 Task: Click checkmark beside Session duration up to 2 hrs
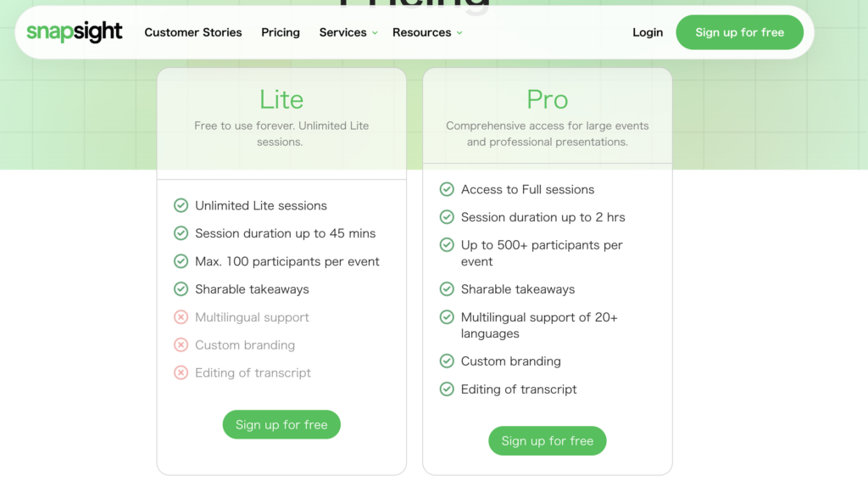click(447, 217)
